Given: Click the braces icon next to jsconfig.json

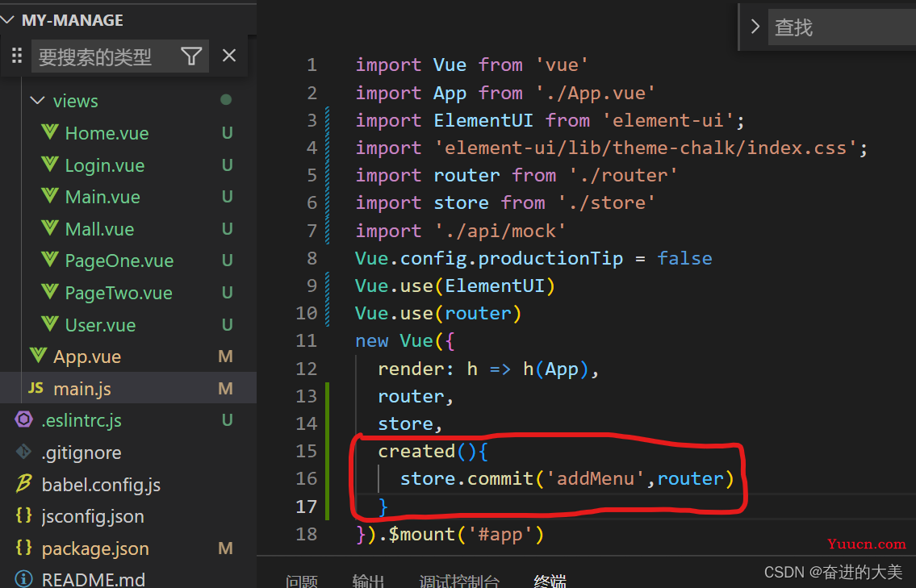Looking at the screenshot, I should (24, 515).
